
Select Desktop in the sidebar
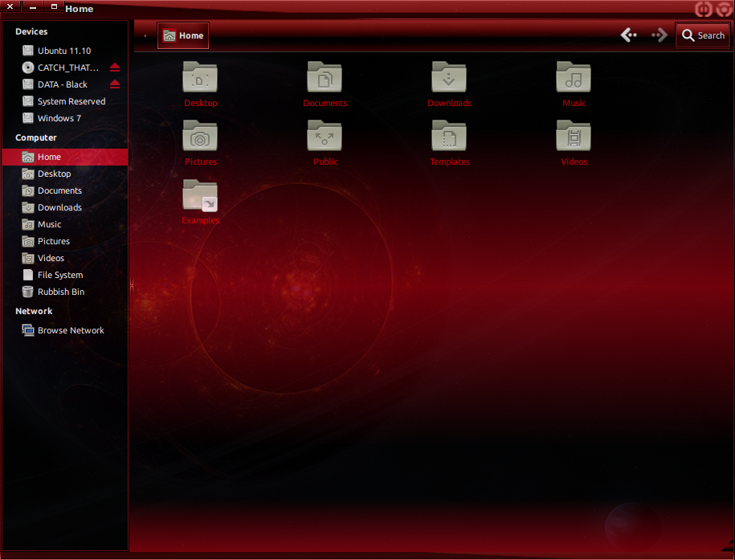pos(65,174)
